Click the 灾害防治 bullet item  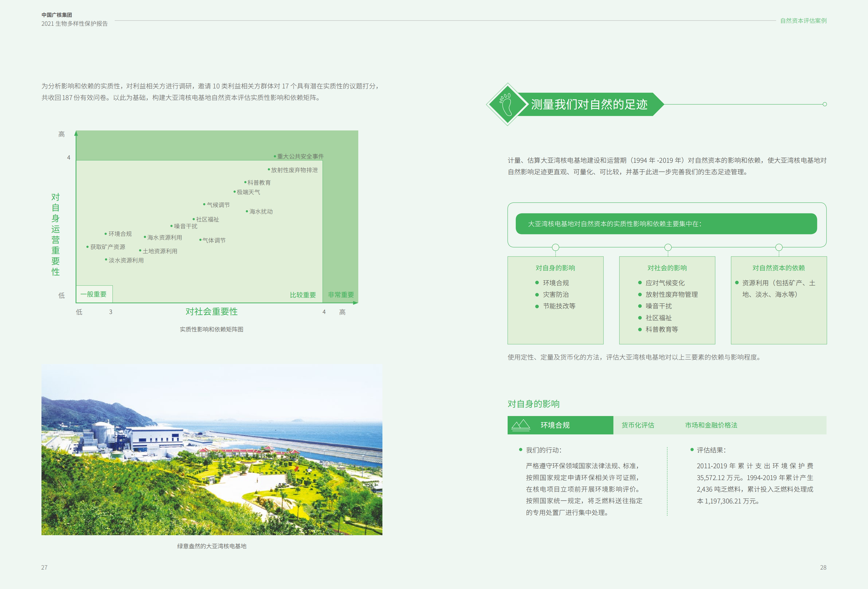point(552,294)
